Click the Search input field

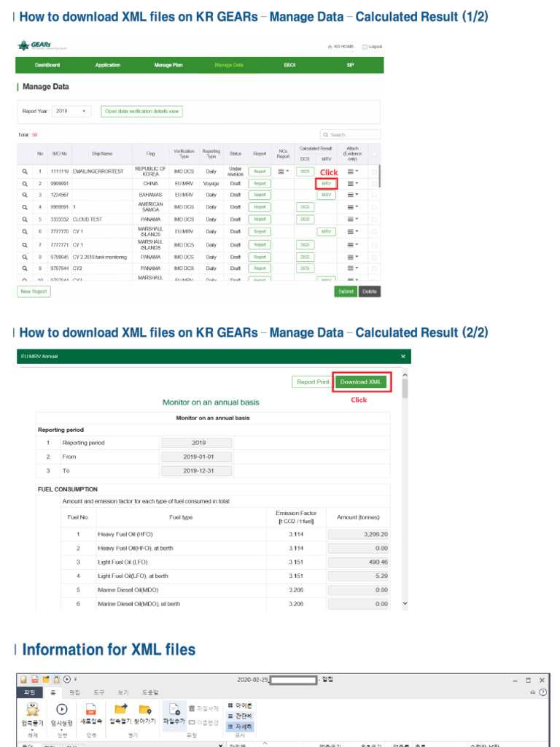[351, 135]
